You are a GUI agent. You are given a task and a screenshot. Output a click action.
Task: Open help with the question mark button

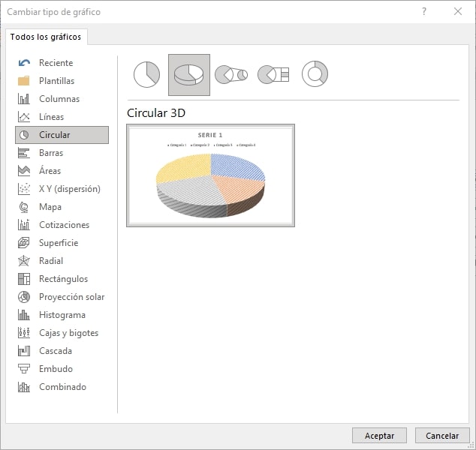[x=424, y=11]
